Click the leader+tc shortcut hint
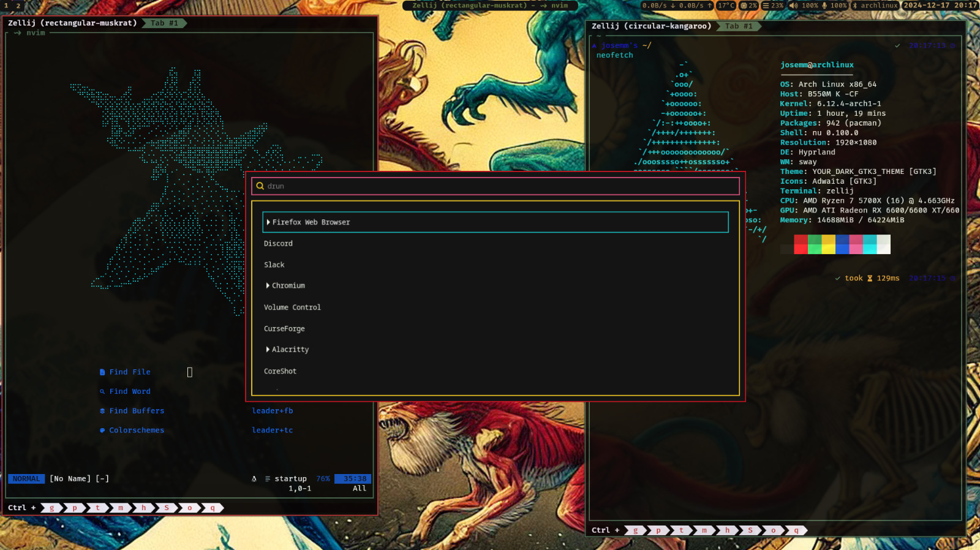The height and width of the screenshot is (550, 980). tap(273, 431)
